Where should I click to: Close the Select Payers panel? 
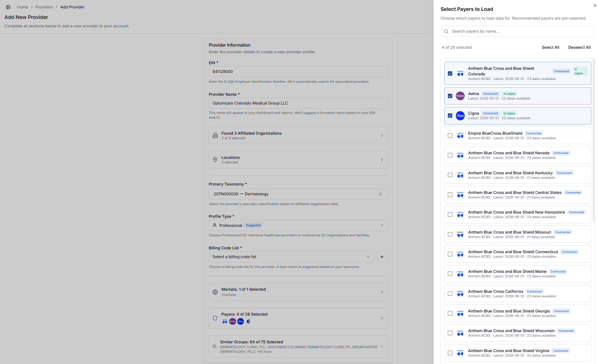[595, 6]
